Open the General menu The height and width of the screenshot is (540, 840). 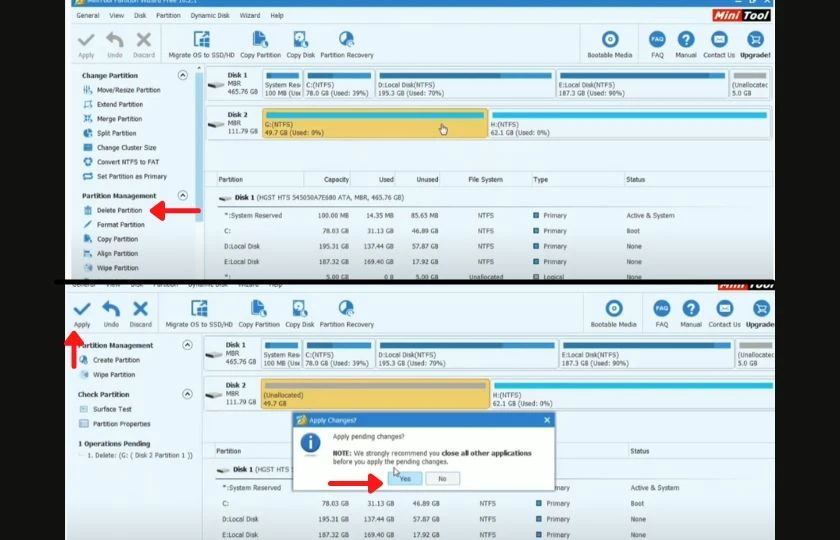click(x=88, y=16)
